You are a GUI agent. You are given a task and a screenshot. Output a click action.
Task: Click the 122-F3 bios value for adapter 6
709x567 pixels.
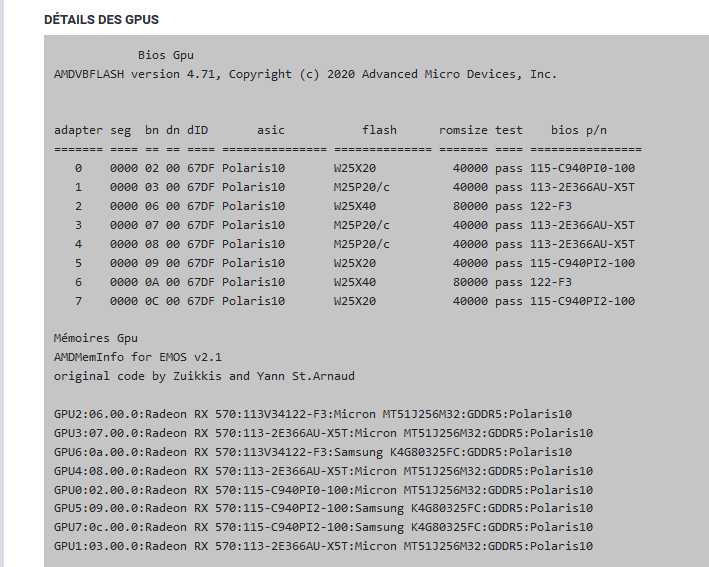(553, 282)
